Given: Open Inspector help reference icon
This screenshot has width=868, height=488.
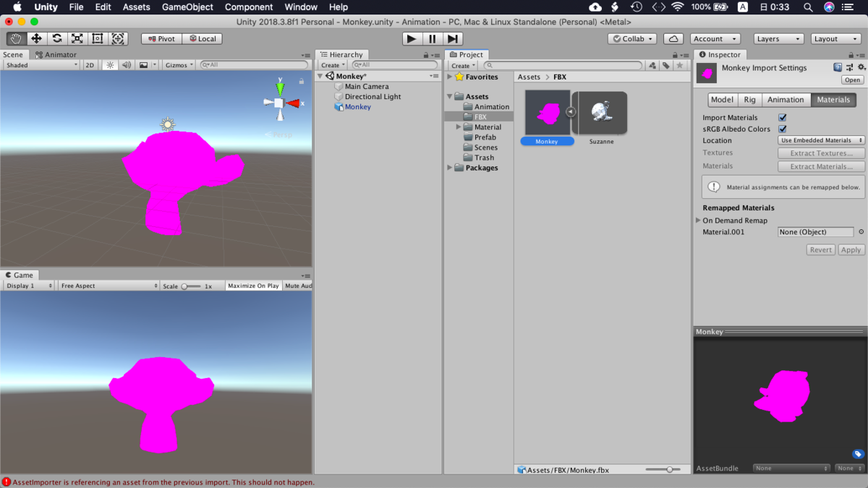Looking at the screenshot, I should click(x=838, y=67).
